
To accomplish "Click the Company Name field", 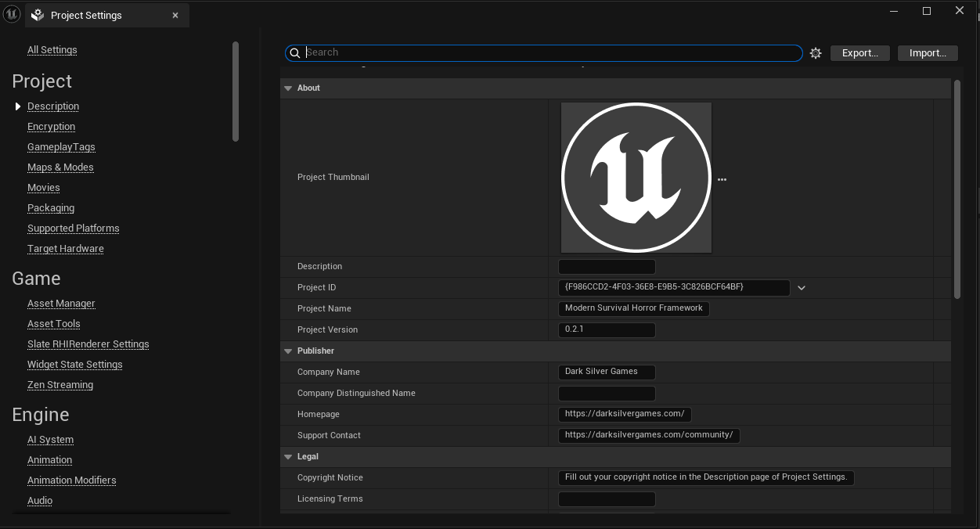I will (x=606, y=372).
